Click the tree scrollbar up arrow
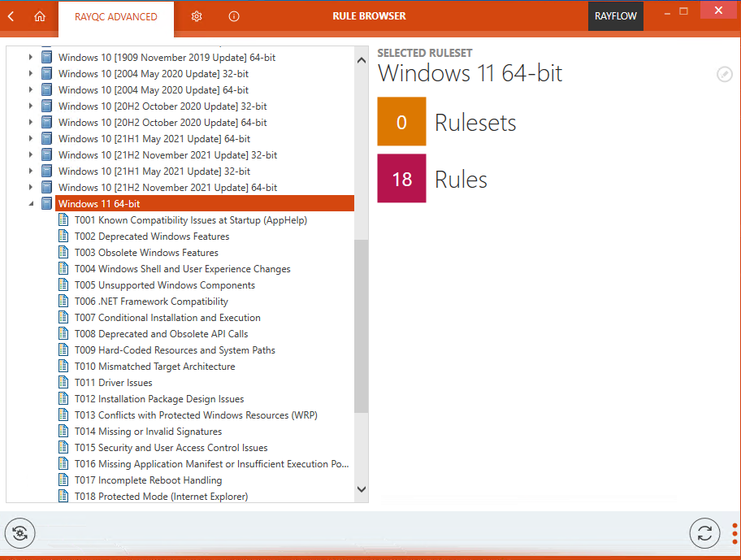Image resolution: width=741 pixels, height=560 pixels. coord(362,60)
